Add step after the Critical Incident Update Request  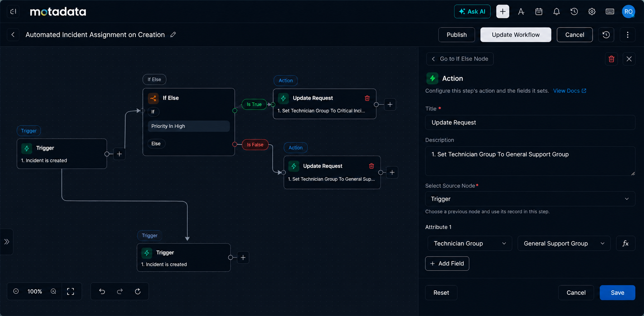pos(390,104)
